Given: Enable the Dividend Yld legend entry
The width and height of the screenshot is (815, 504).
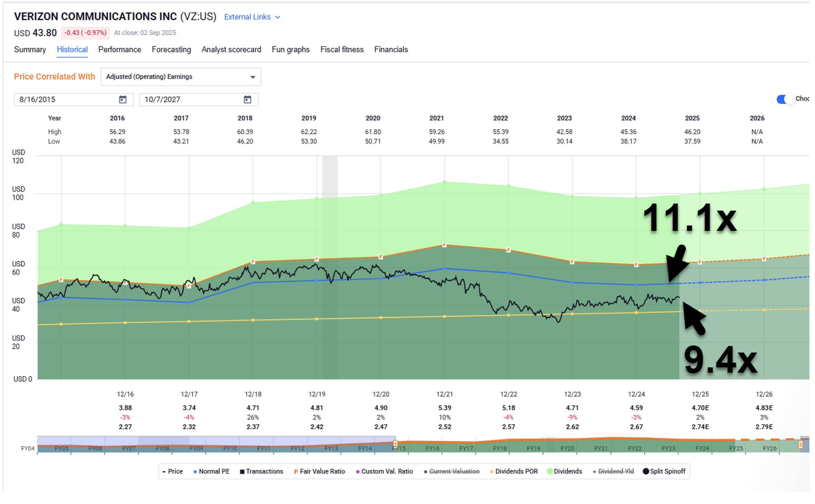Looking at the screenshot, I should click(x=613, y=472).
